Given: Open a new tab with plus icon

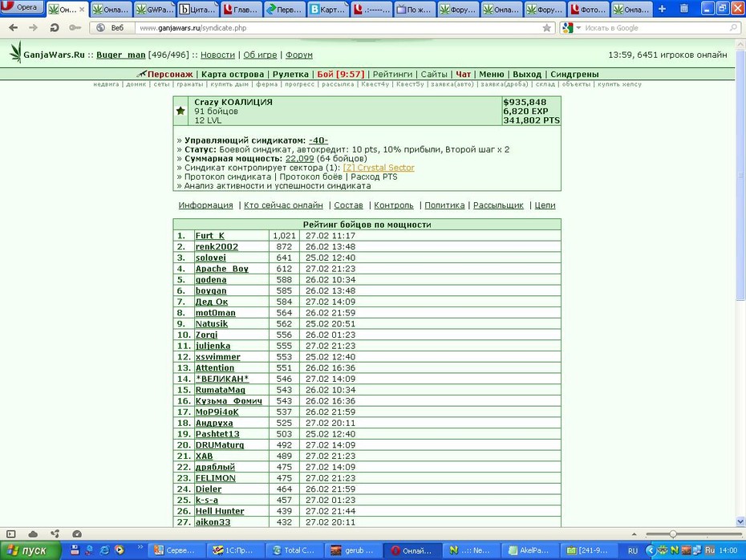Looking at the screenshot, I should [x=662, y=9].
